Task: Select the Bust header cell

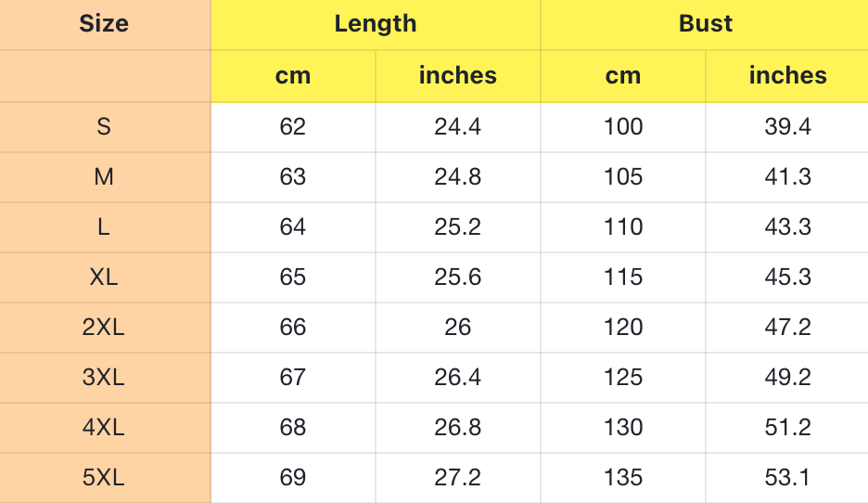Action: click(706, 24)
